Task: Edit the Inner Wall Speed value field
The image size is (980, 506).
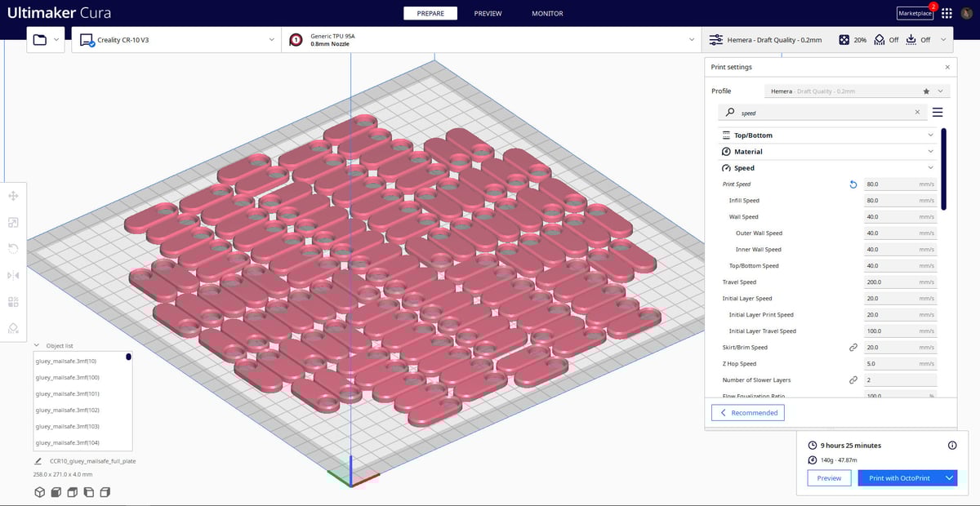Action: pyautogui.click(x=901, y=250)
